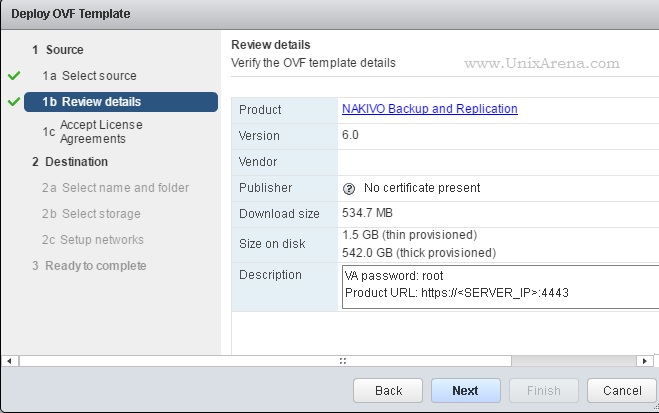Open the NAKIVO Backup and Replication link
Image resolution: width=659 pixels, height=413 pixels.
pyautogui.click(x=430, y=109)
